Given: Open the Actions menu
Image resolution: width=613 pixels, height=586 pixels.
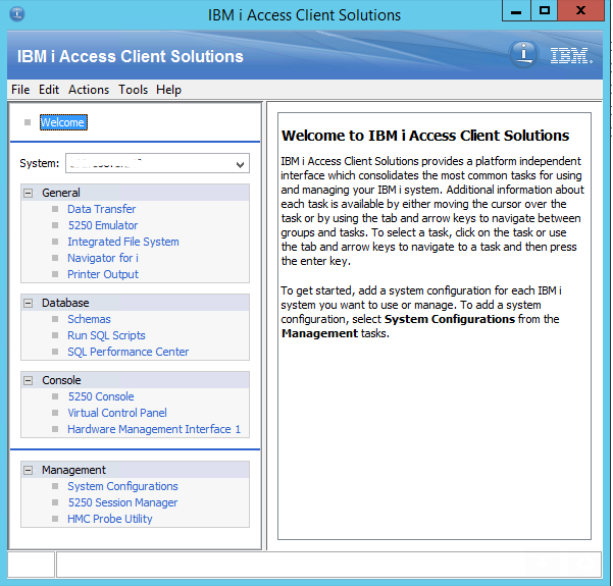Looking at the screenshot, I should pyautogui.click(x=89, y=90).
